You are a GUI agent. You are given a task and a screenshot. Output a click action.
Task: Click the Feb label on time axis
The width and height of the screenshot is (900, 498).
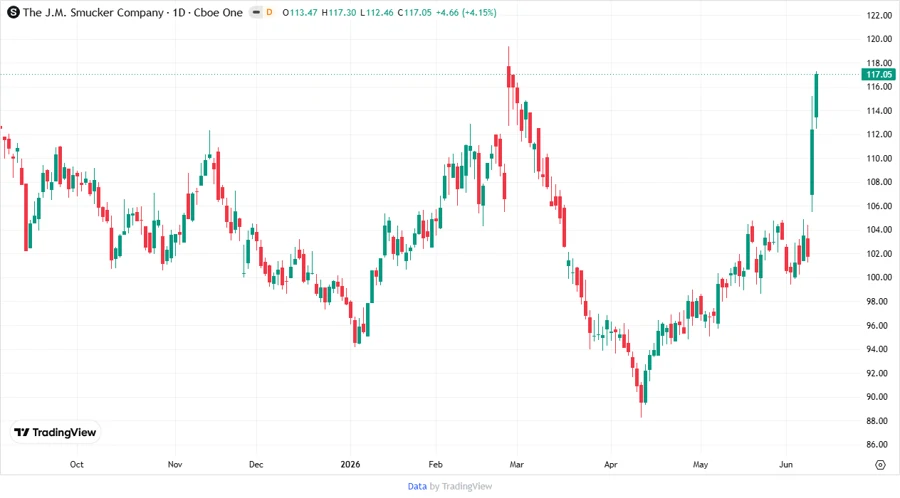click(436, 464)
